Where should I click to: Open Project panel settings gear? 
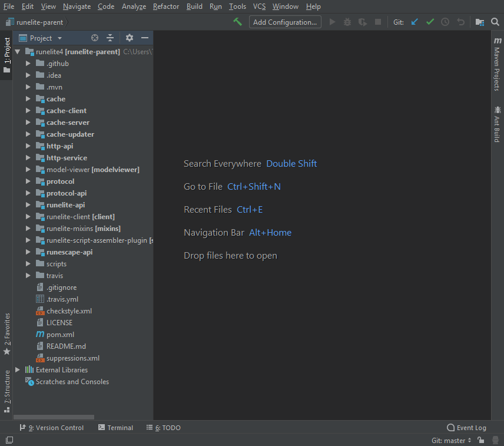[129, 38]
